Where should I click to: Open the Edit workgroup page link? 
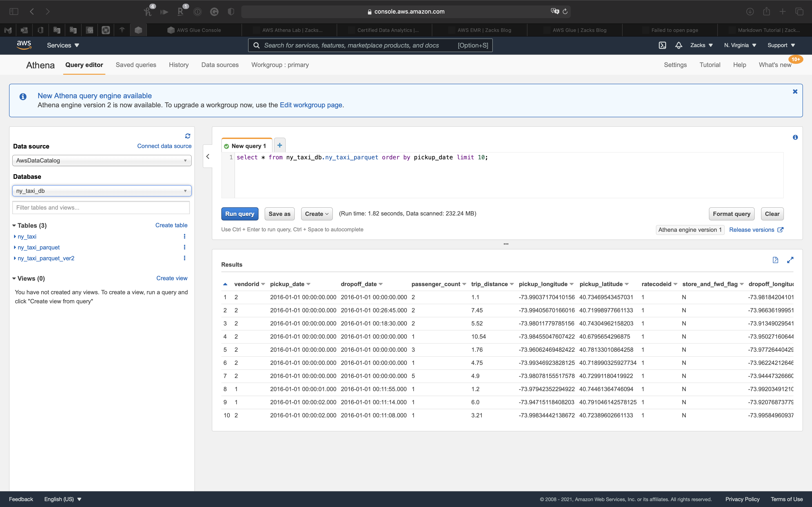coord(311,105)
